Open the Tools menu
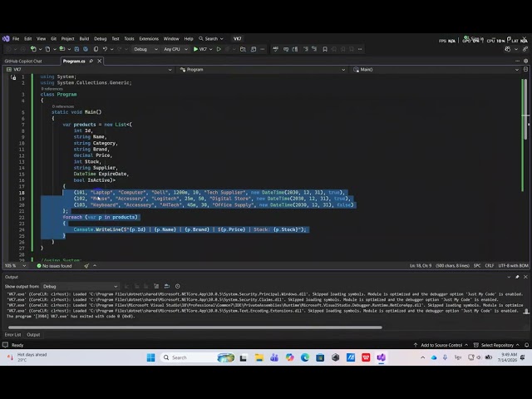 (x=129, y=39)
